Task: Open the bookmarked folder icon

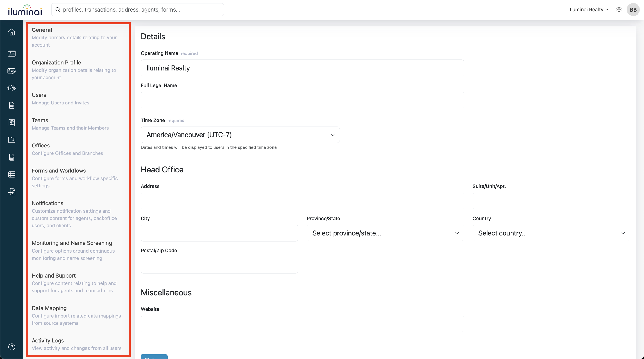Action: 12,140
